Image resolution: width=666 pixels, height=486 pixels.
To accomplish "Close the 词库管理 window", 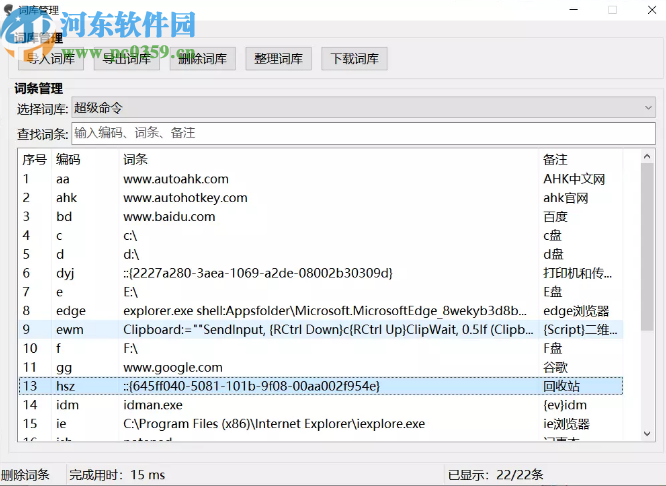I will click(x=652, y=10).
